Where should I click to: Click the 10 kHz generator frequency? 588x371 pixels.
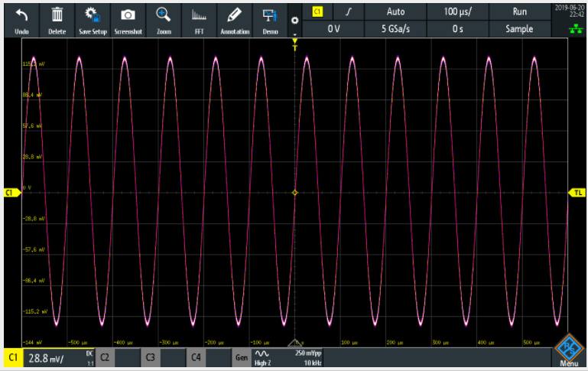pos(313,363)
